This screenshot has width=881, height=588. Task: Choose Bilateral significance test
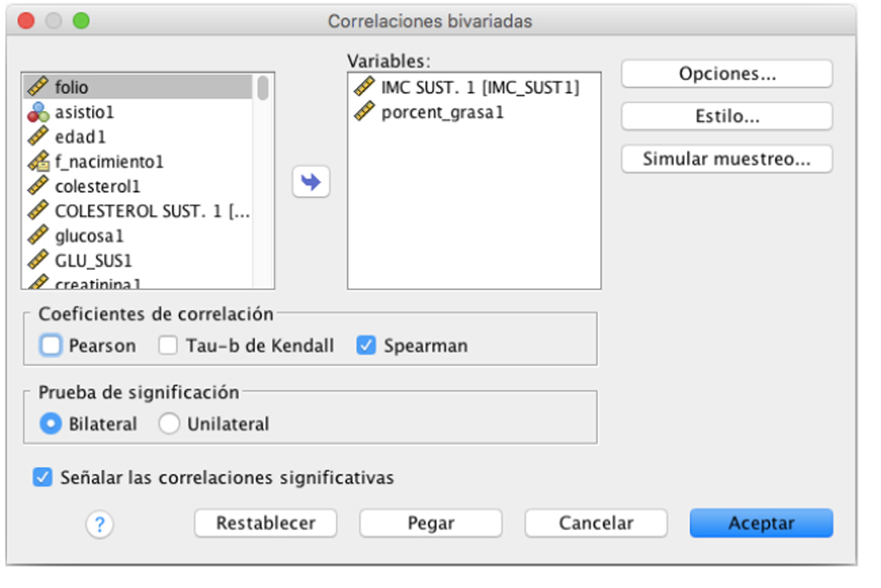(x=51, y=424)
